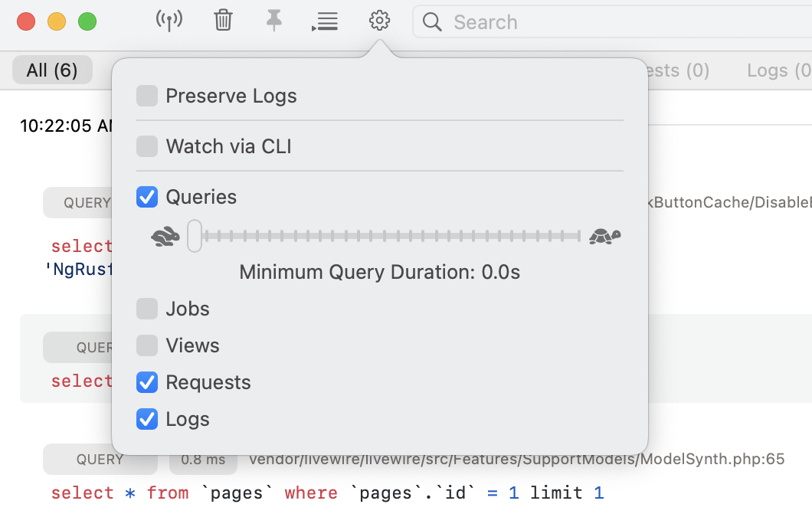The height and width of the screenshot is (527, 812).
Task: Click the ModelSynth.php:65 file path link
Action: (517, 460)
